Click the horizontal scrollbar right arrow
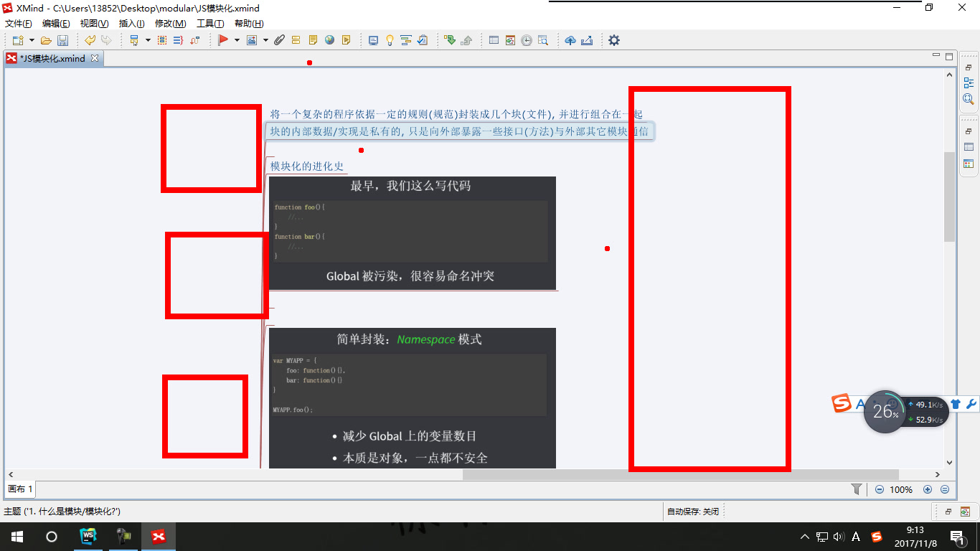Image resolution: width=980 pixels, height=551 pixels. click(938, 474)
